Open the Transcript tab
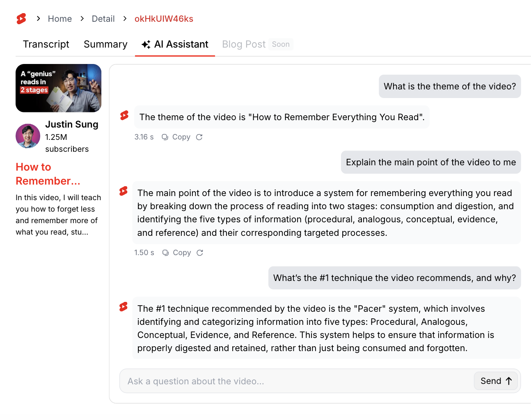Image resolution: width=531 pixels, height=420 pixels. (46, 44)
